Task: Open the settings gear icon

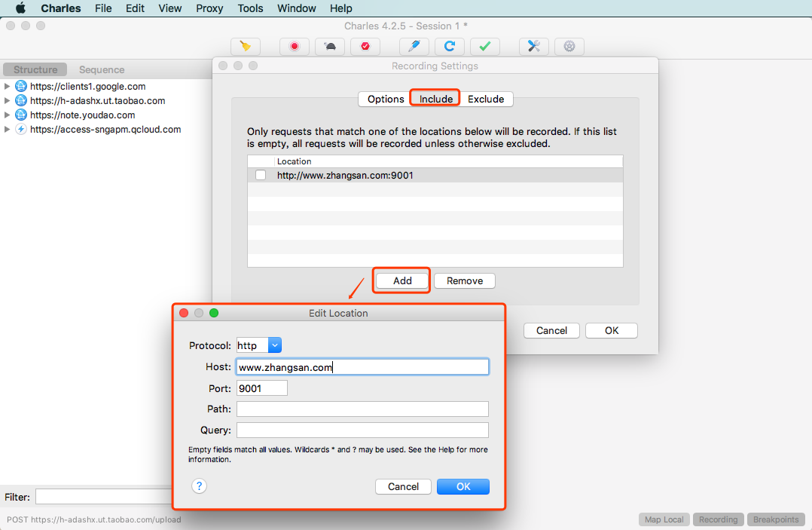Action: point(569,47)
